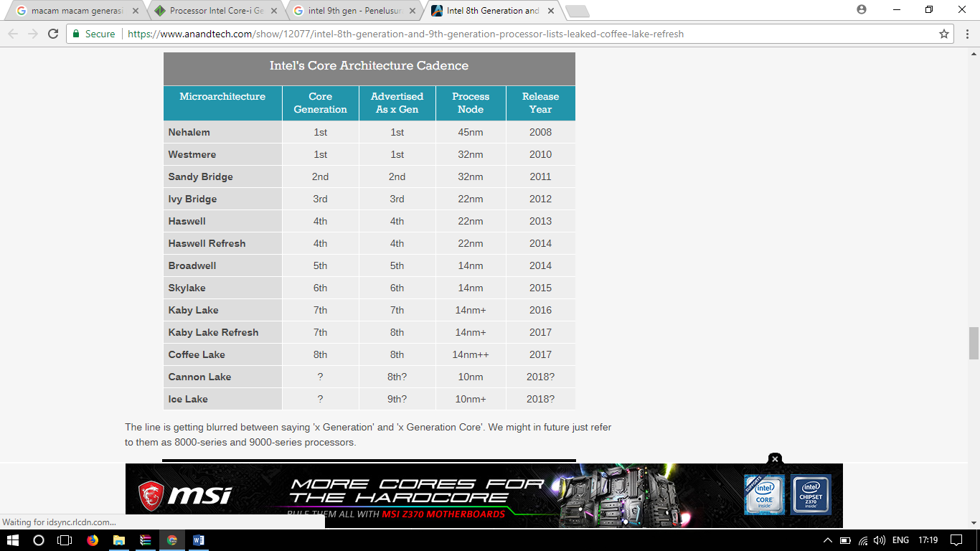Click the Intel Chipset Z370 badge in the ad
The image size is (980, 551).
coord(811,494)
